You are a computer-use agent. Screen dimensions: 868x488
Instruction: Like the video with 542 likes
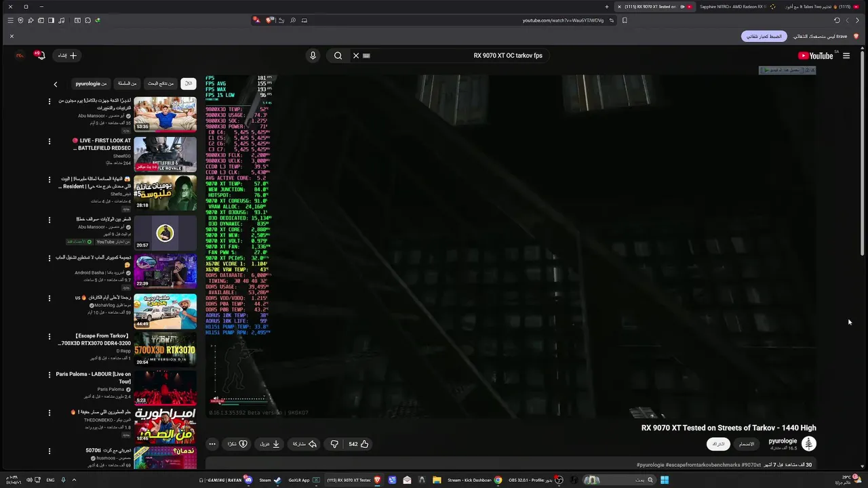[359, 444]
